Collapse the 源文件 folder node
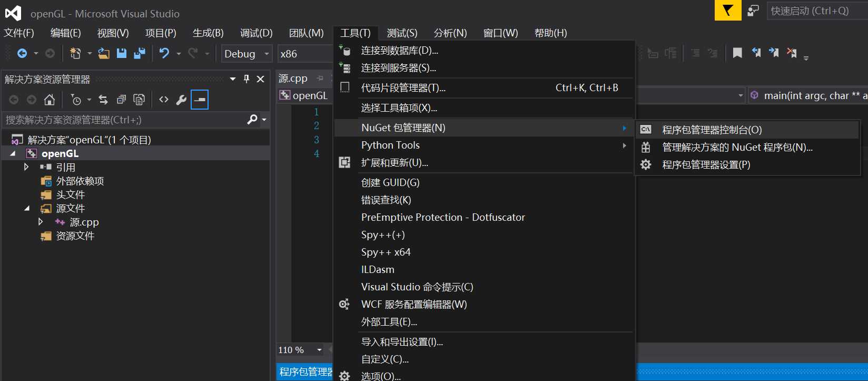The width and height of the screenshot is (868, 381). click(x=26, y=208)
